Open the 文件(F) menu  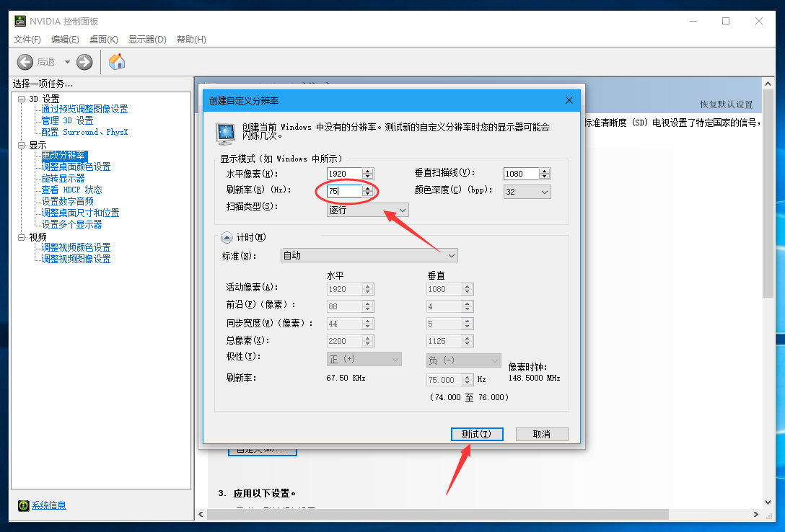tap(27, 39)
